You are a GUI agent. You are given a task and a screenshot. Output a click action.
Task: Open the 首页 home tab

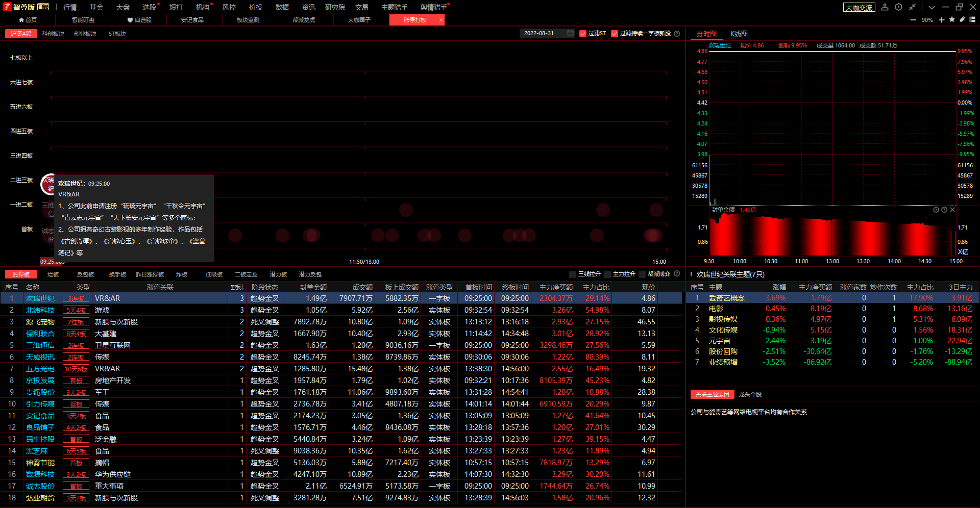click(x=28, y=20)
